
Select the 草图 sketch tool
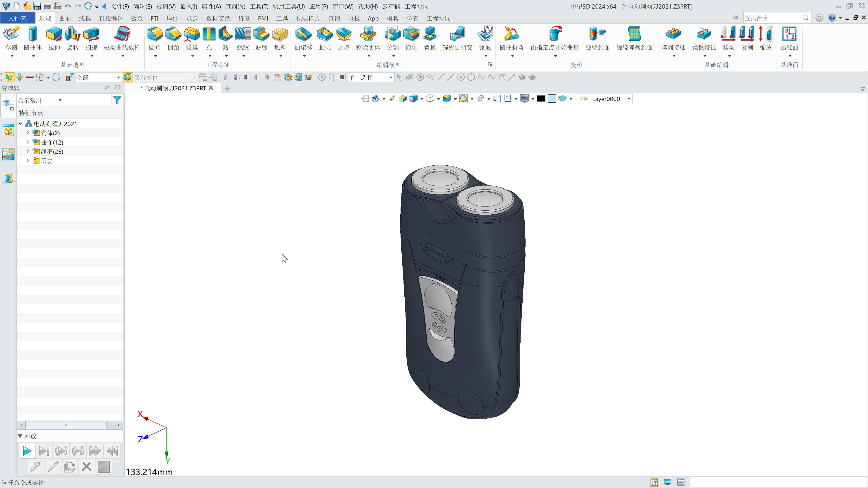coord(12,38)
